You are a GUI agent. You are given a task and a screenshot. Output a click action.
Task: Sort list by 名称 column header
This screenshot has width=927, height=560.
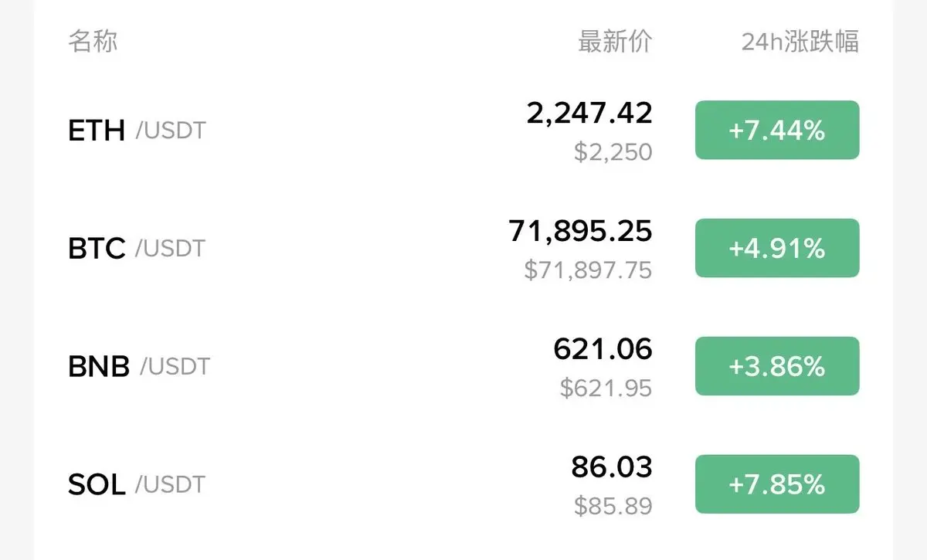point(93,41)
